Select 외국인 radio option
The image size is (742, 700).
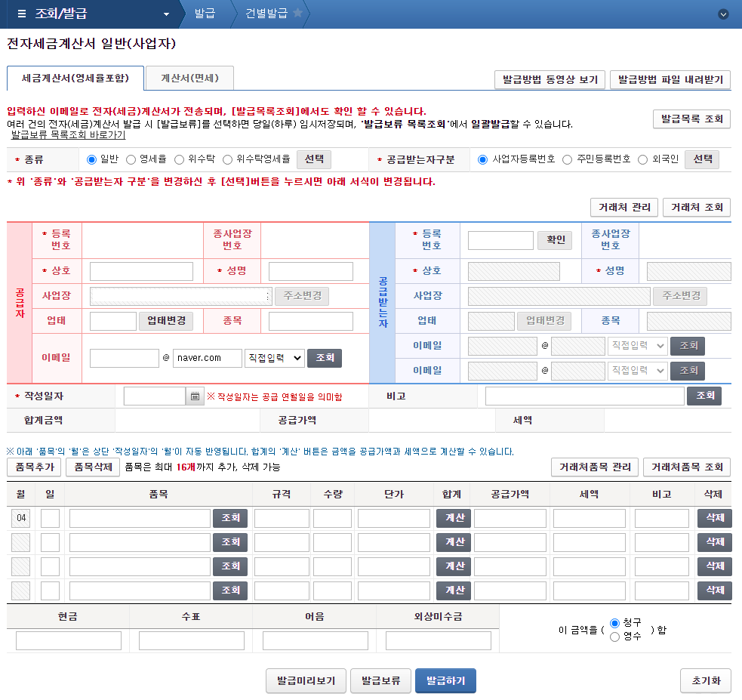pyautogui.click(x=642, y=160)
